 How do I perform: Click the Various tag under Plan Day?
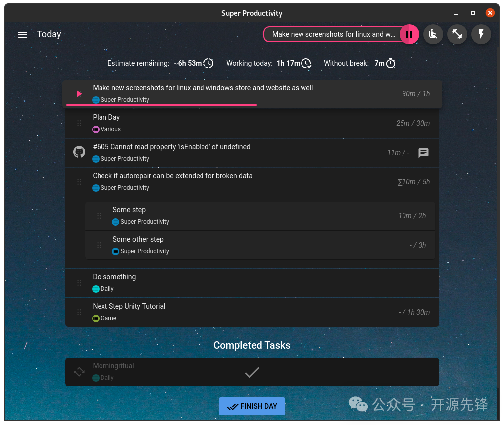tap(106, 129)
